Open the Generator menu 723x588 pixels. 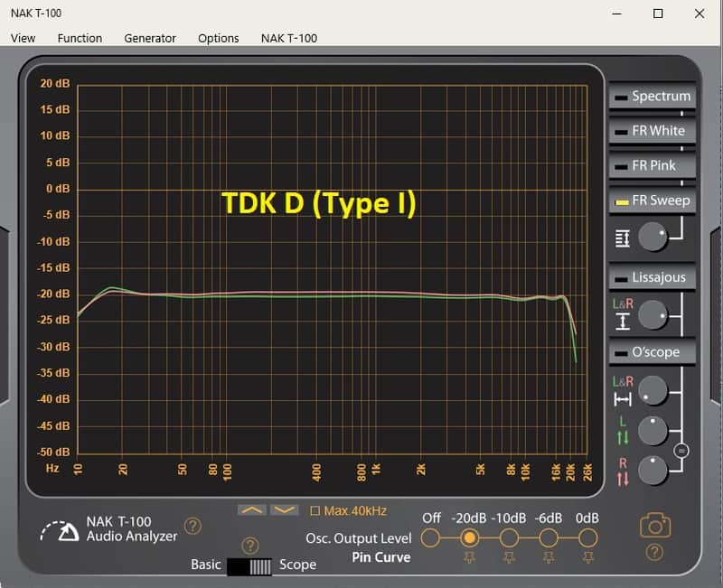click(x=150, y=38)
